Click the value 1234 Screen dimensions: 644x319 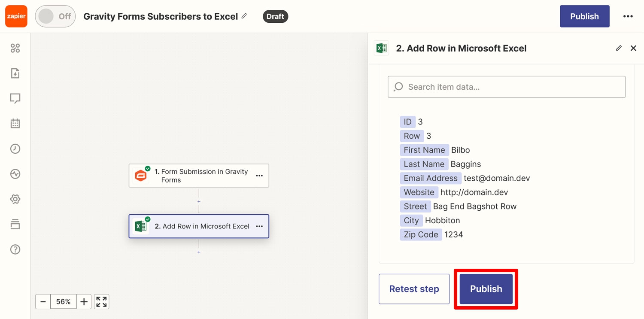pos(454,234)
